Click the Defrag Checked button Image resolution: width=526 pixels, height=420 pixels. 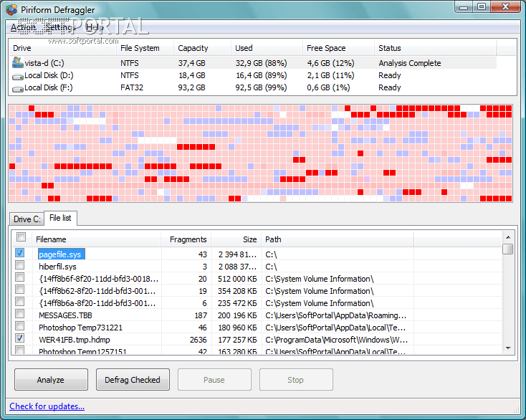(x=133, y=380)
